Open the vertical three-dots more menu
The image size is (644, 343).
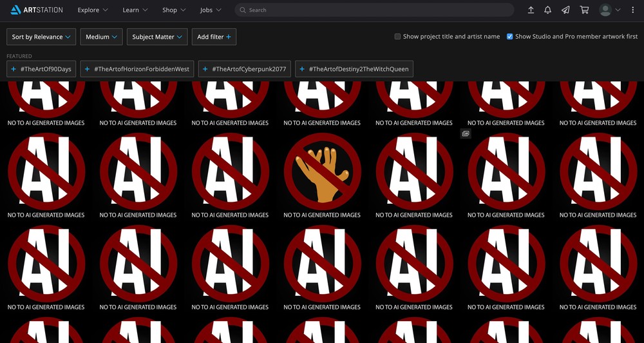tap(632, 10)
